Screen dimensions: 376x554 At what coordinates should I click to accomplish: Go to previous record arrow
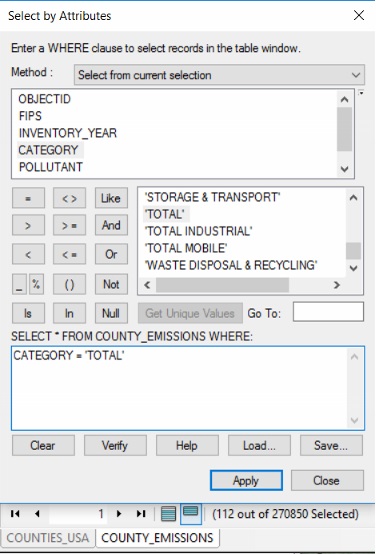pyautogui.click(x=37, y=514)
